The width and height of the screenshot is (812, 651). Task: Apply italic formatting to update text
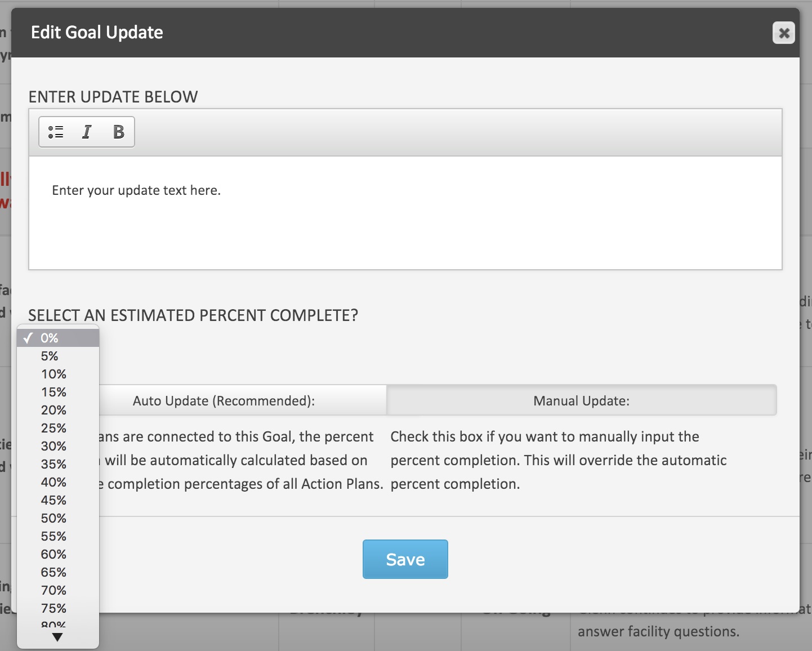(87, 132)
